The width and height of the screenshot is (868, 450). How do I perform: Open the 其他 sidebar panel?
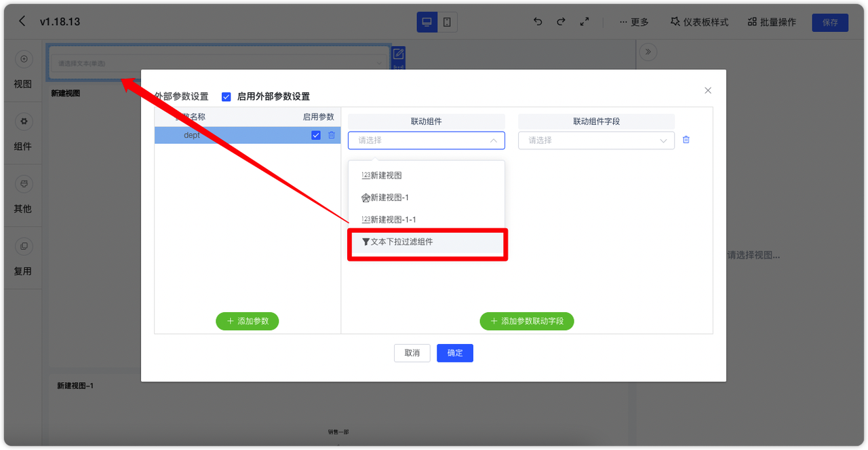23,195
